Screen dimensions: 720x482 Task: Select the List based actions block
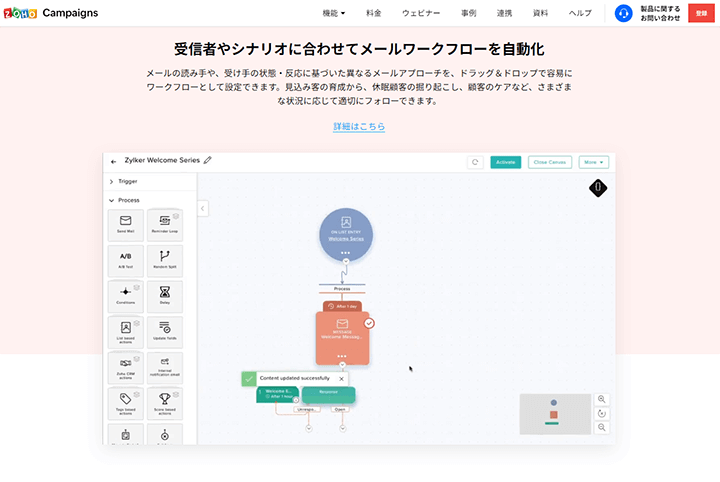125,332
